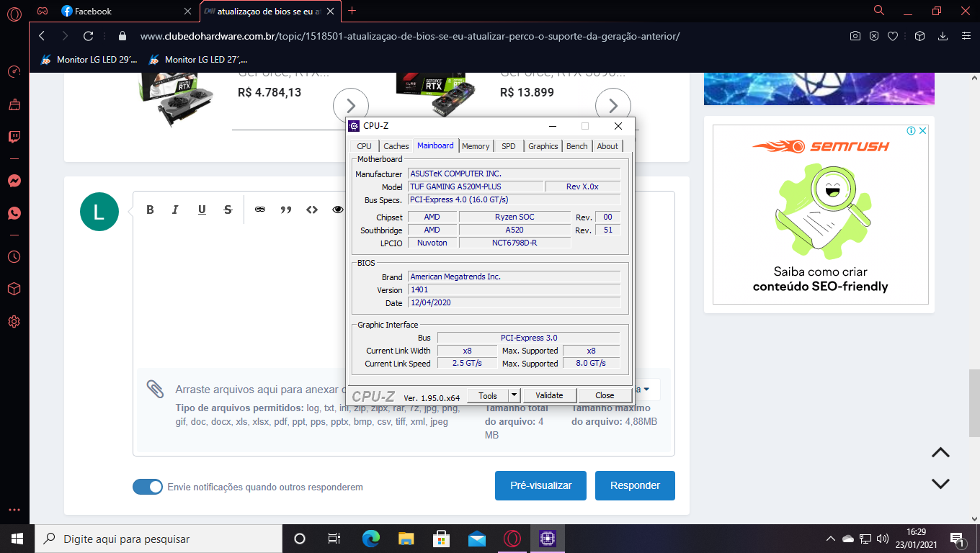Screen dimensions: 980x553
Task: Switch to the SPD tab in CPU-Z
Action: [509, 146]
